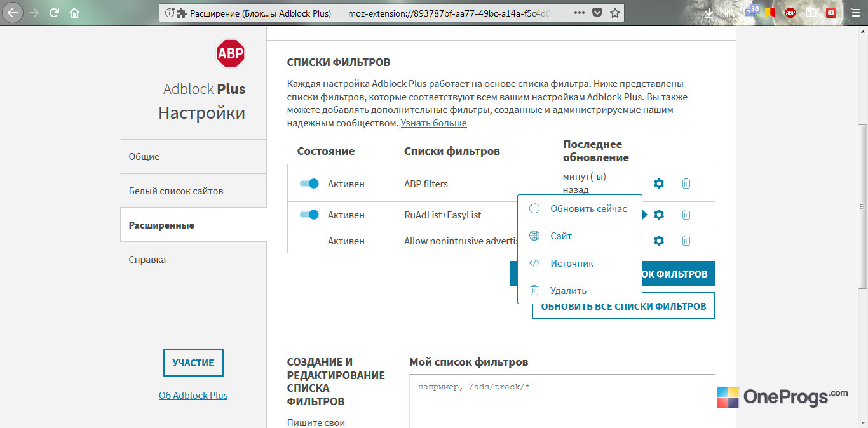Click the УЧАСТИЕ button
This screenshot has width=868, height=428.
(193, 363)
